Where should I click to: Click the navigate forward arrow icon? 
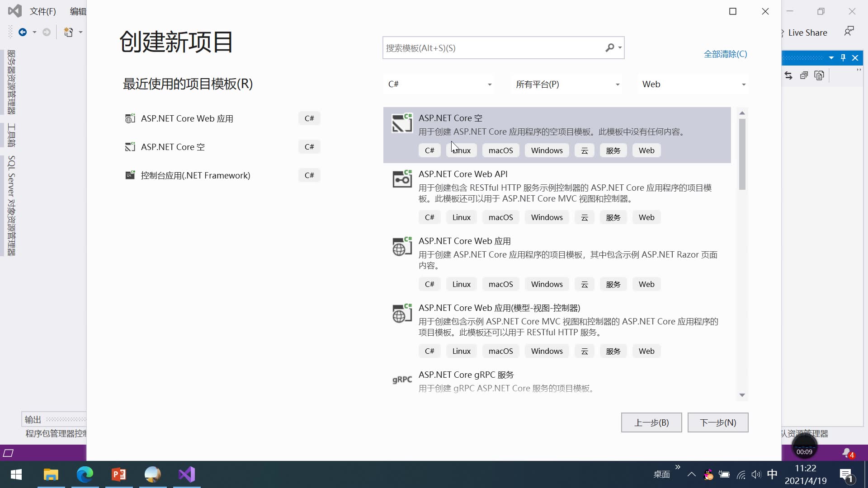coord(47,32)
